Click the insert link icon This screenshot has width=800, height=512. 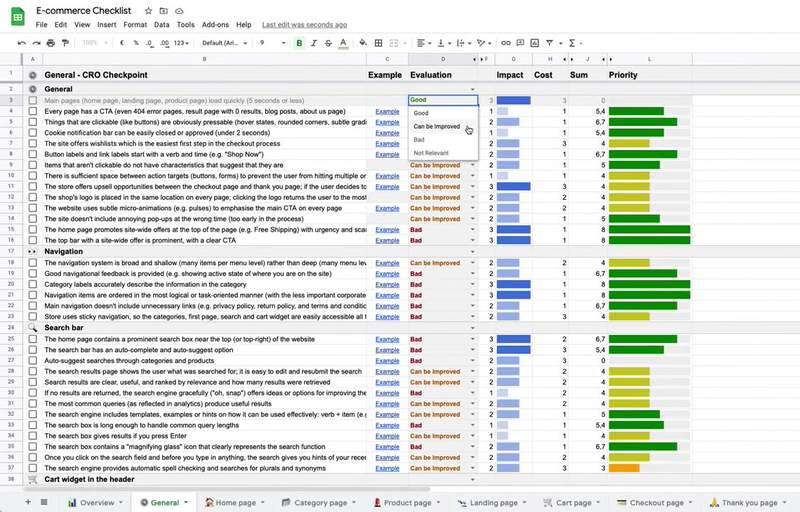506,43
